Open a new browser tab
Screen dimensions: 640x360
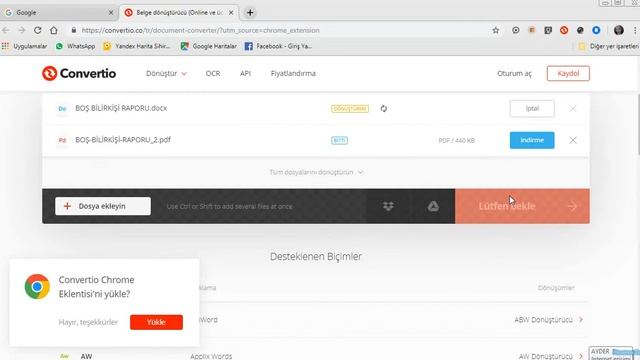point(250,13)
